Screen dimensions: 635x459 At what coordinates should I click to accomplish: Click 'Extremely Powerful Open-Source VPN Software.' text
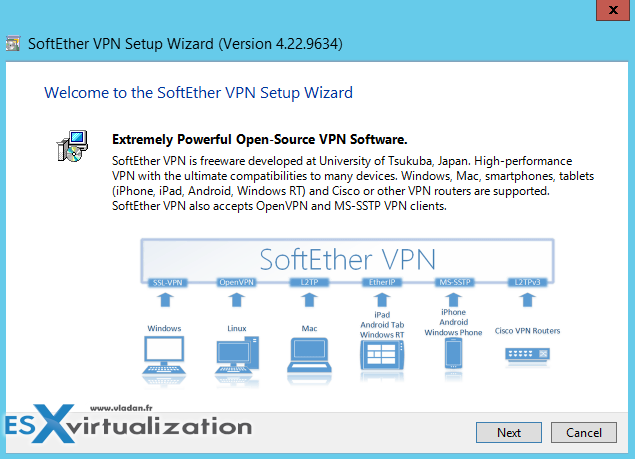click(260, 139)
